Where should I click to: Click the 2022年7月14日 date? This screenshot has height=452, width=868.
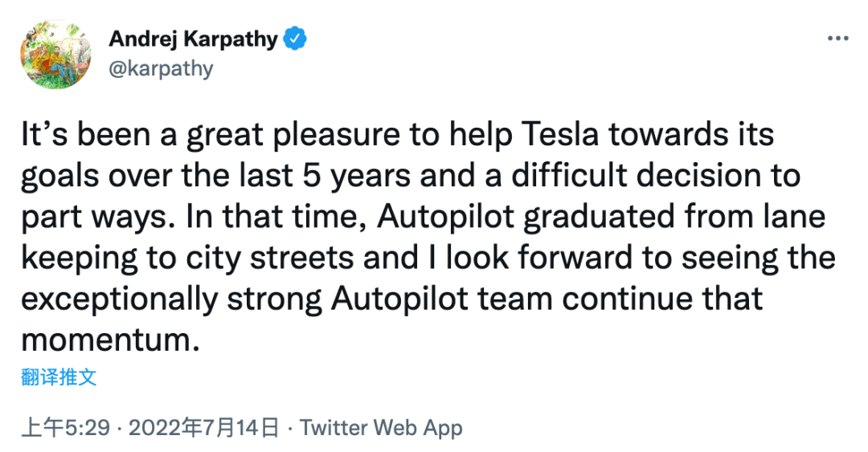point(203,428)
